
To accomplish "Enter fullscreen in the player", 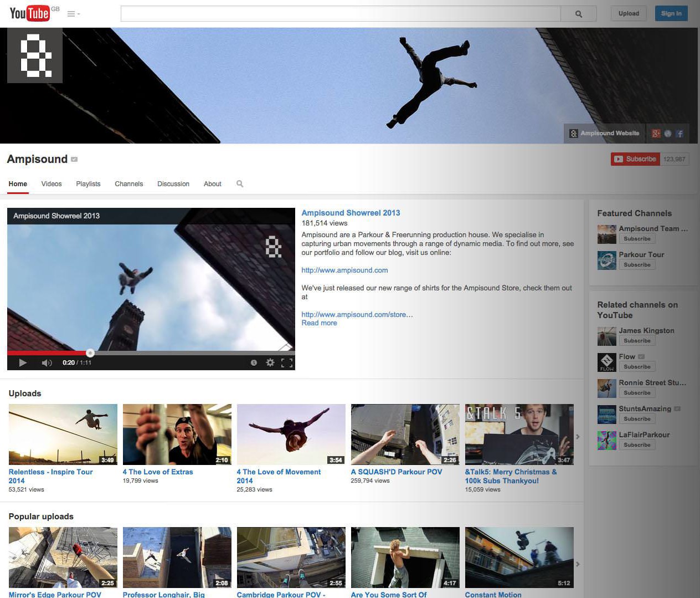I will (287, 362).
